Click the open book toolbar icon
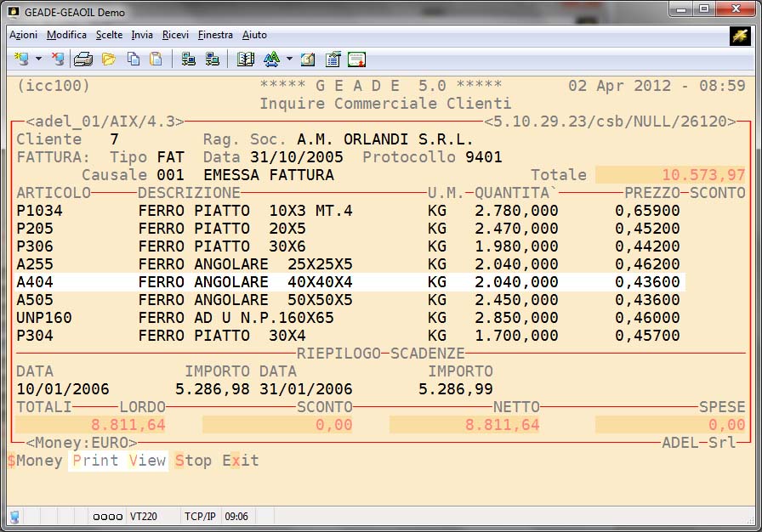Image resolution: width=762 pixels, height=532 pixels. click(x=246, y=59)
